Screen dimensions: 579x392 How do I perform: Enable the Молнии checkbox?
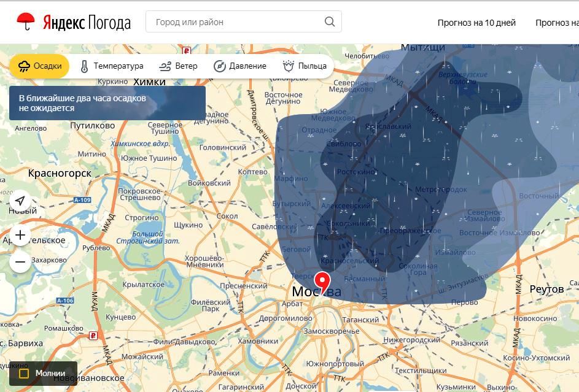(23, 373)
